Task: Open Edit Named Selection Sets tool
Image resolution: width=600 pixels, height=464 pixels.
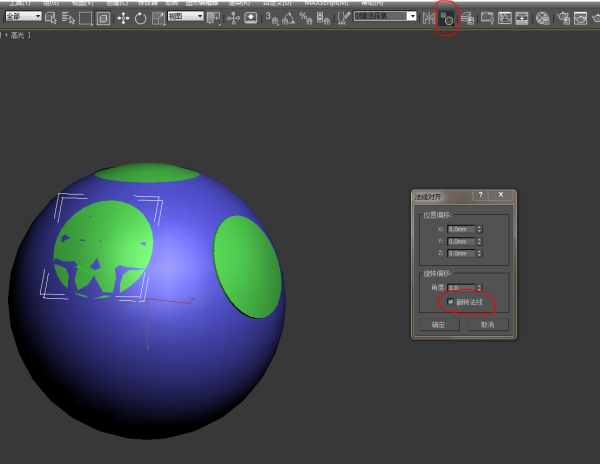Action: coord(344,18)
